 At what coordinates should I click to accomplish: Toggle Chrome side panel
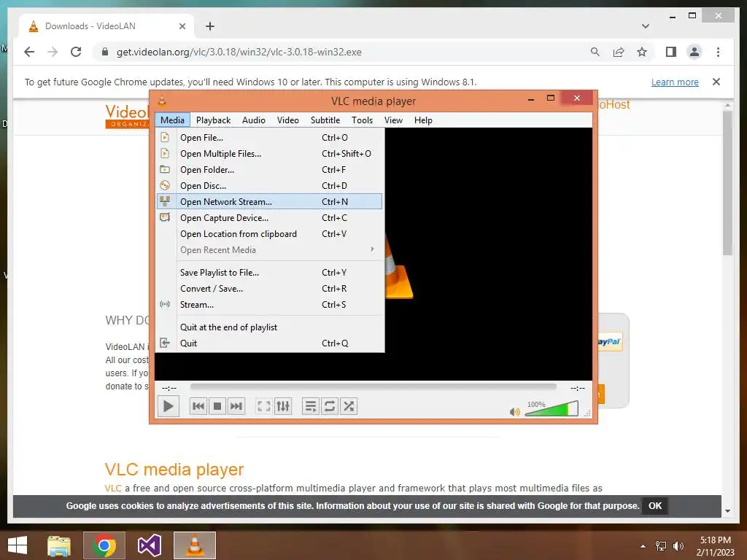[x=671, y=52]
